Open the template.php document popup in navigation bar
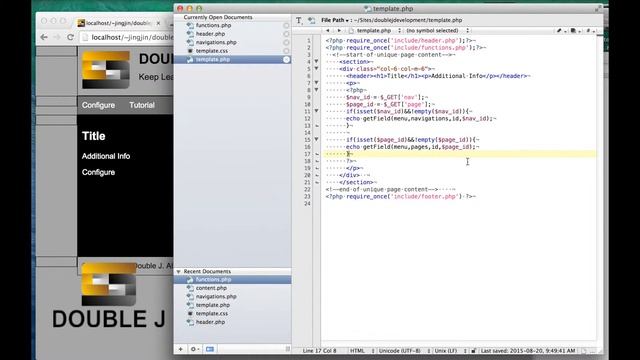The image size is (640, 360). click(x=375, y=31)
